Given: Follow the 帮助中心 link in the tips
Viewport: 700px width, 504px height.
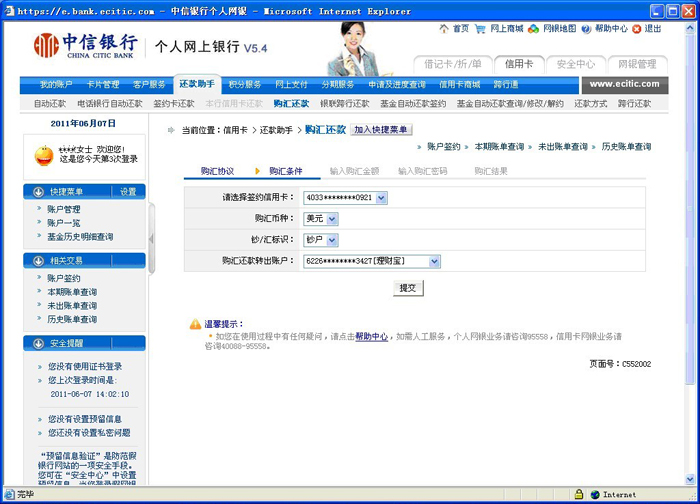Looking at the screenshot, I should click(x=371, y=337).
